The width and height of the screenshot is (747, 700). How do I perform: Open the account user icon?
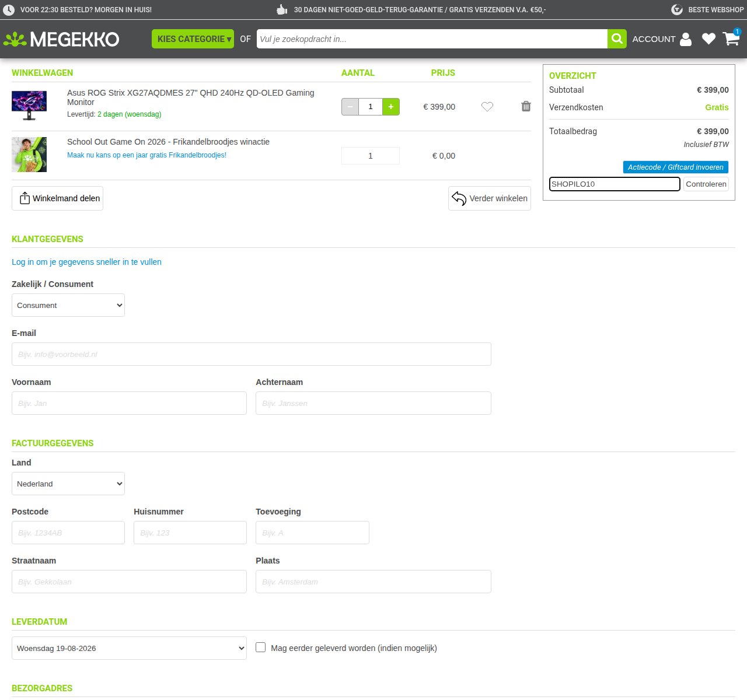(686, 39)
